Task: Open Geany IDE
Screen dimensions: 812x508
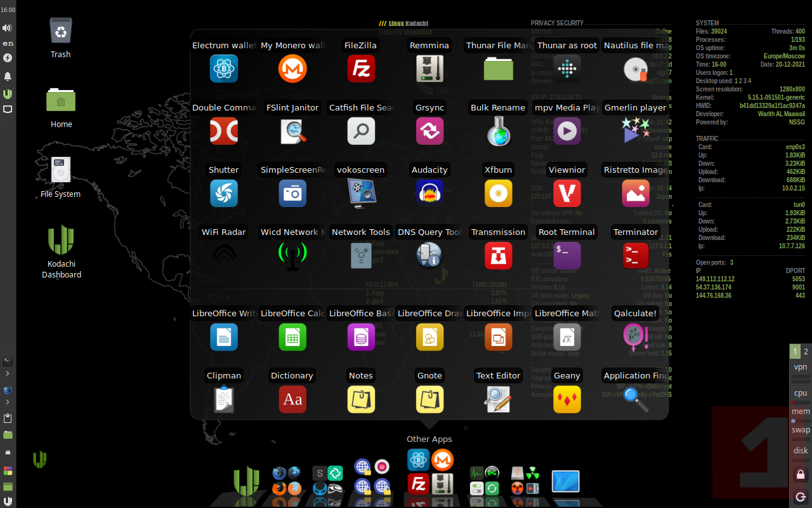Action: 567,399
